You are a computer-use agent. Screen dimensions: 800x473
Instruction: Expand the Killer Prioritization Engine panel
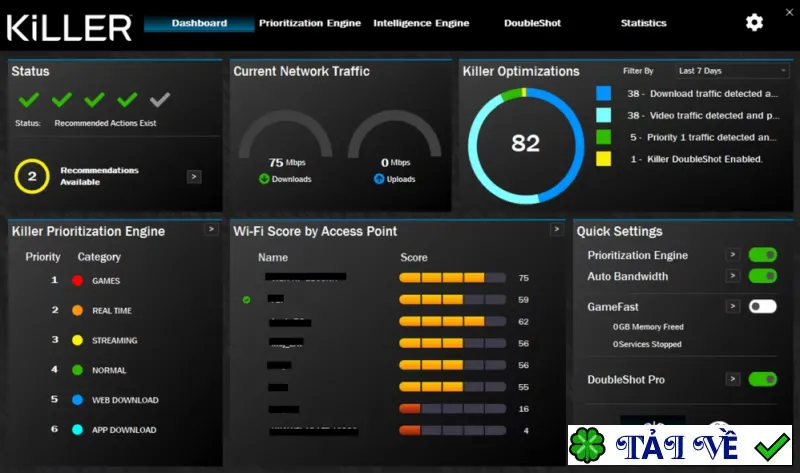click(x=211, y=229)
